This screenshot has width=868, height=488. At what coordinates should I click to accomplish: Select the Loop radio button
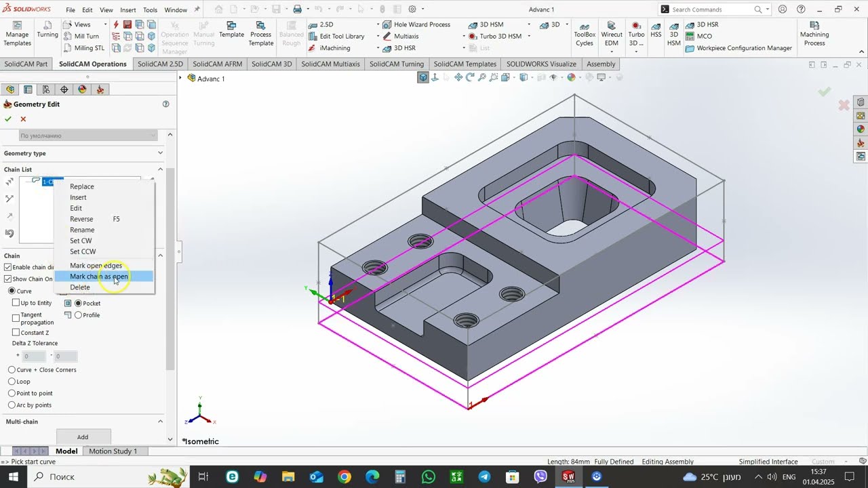pos(12,382)
